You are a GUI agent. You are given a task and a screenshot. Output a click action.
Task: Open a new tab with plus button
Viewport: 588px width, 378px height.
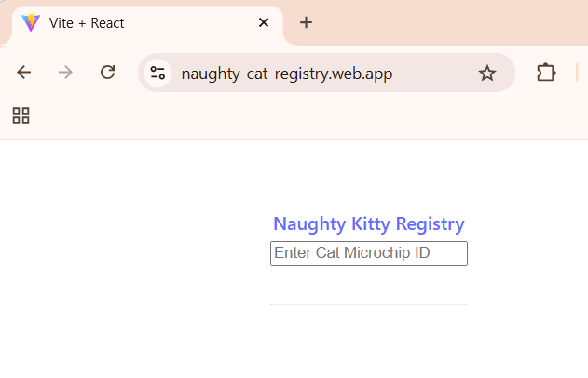click(x=306, y=22)
